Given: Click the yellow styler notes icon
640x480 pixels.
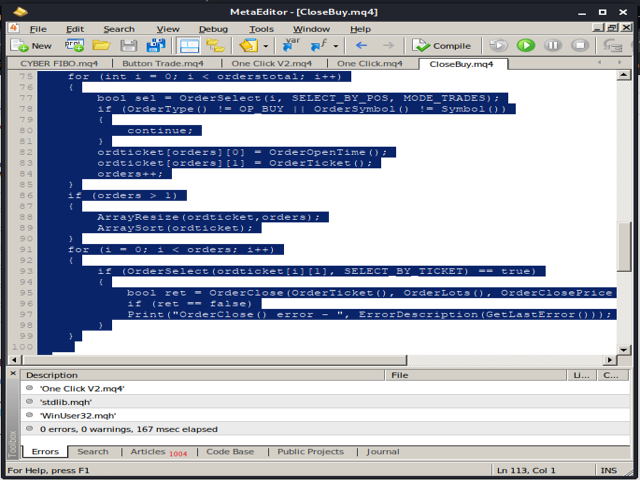Looking at the screenshot, I should point(249,45).
